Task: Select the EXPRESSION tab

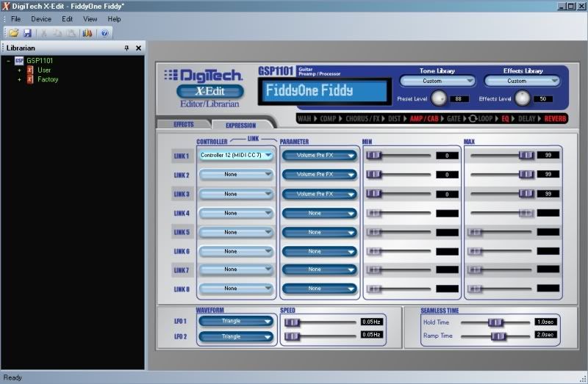Action: point(241,125)
